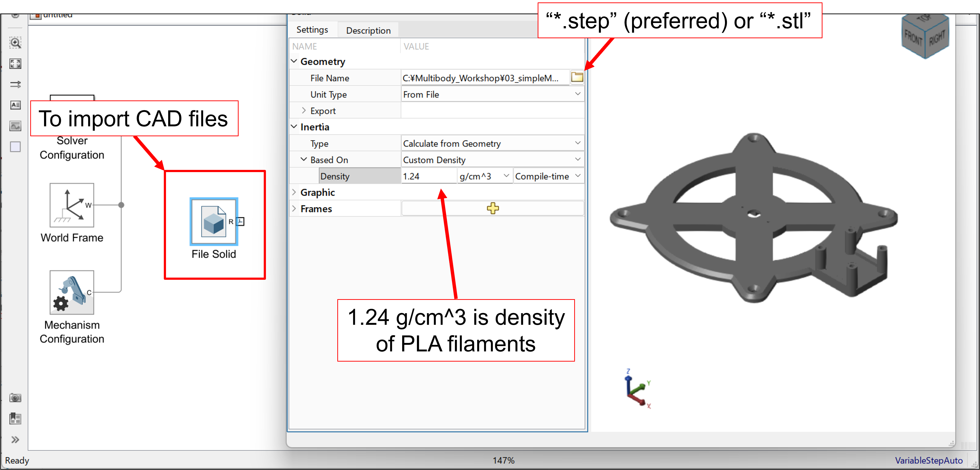
Task: Open the density unit g/cm^3 dropdown
Action: pyautogui.click(x=506, y=176)
